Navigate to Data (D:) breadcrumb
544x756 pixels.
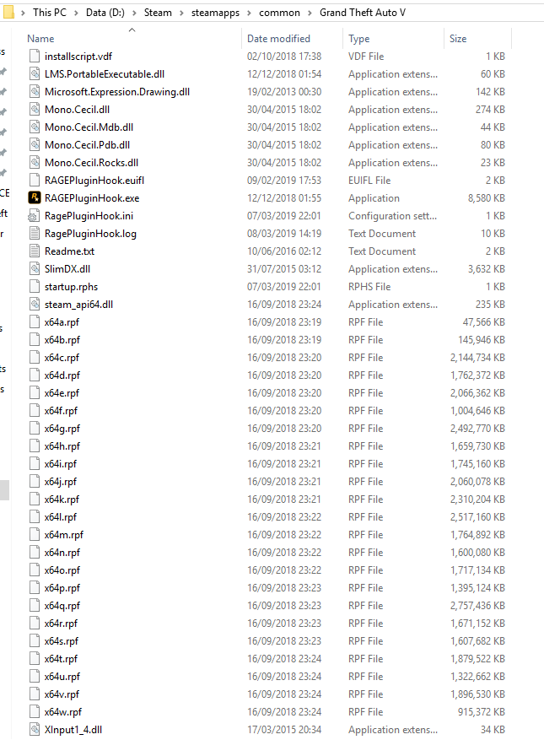click(x=105, y=13)
